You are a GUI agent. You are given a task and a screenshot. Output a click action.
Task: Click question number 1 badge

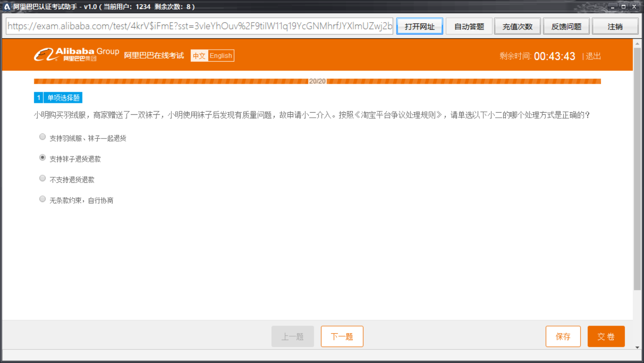tap(39, 98)
